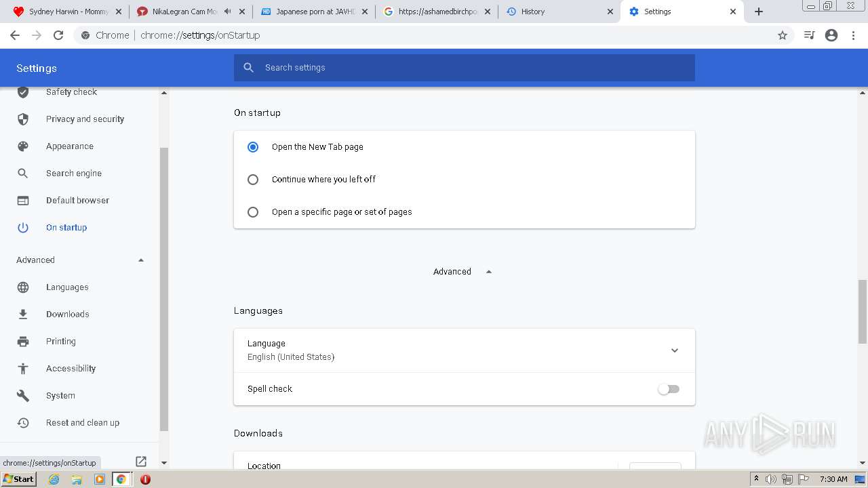The image size is (868, 488).
Task: Go to Reset and clean up
Action: click(x=83, y=423)
